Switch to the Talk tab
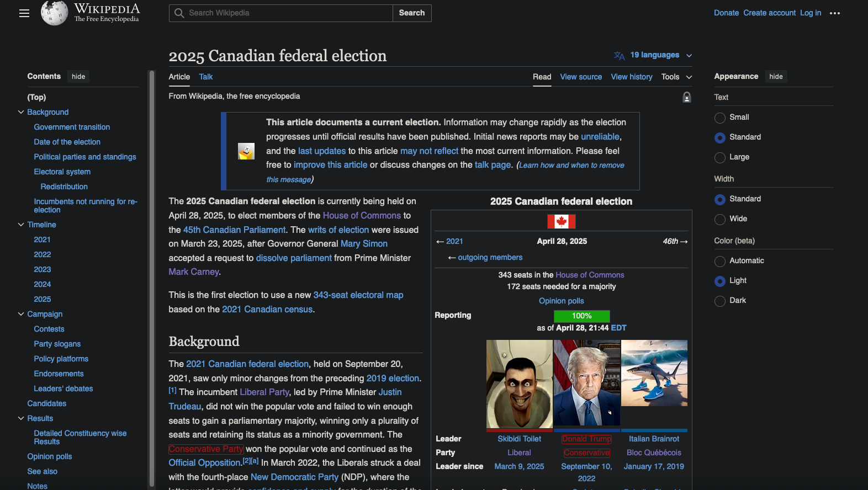This screenshot has width=868, height=490. point(205,77)
